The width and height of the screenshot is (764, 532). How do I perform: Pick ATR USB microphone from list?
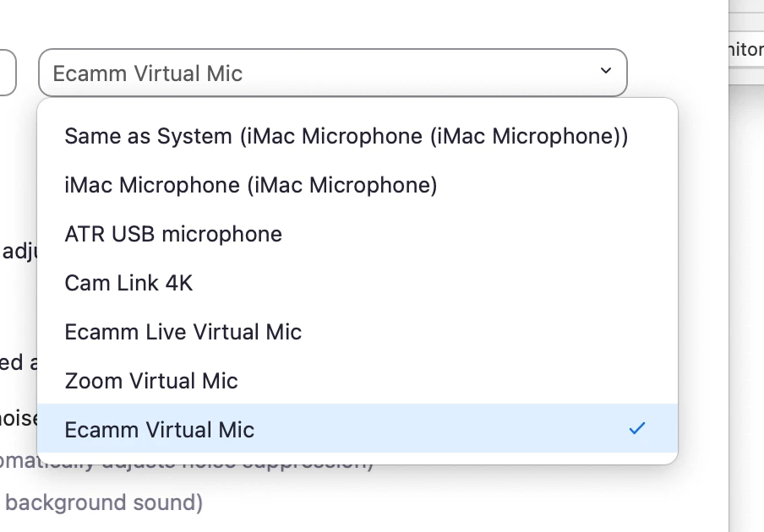[357, 234]
